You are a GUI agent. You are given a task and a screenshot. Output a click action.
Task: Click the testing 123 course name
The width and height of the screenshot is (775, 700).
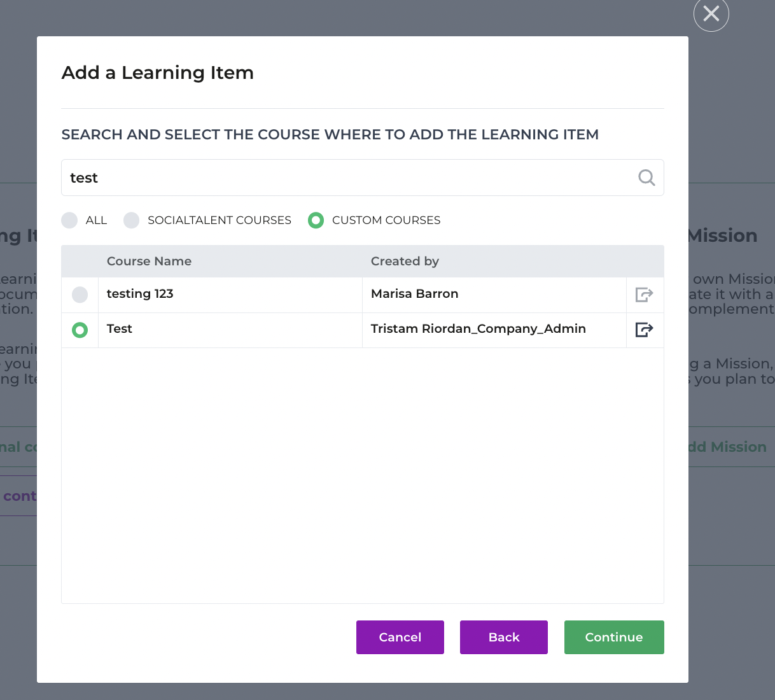140,293
